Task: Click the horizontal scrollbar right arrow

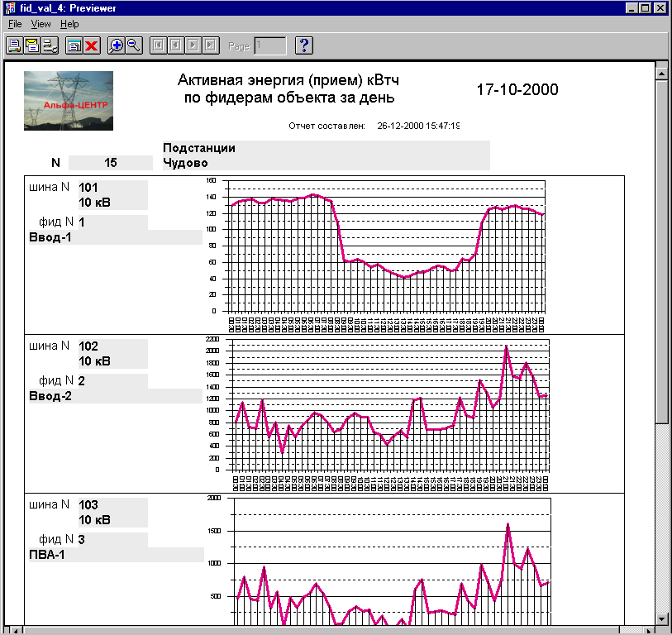Action: [650, 630]
